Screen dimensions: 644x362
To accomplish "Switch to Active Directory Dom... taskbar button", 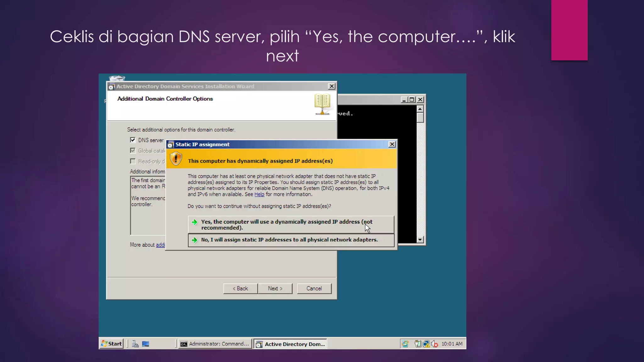I will (290, 344).
